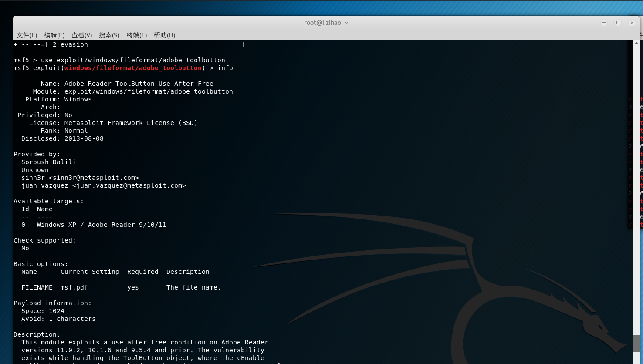Click the red windows/fileformat/adobe_toolbutton prompt text
The width and height of the screenshot is (643, 364).
click(133, 68)
